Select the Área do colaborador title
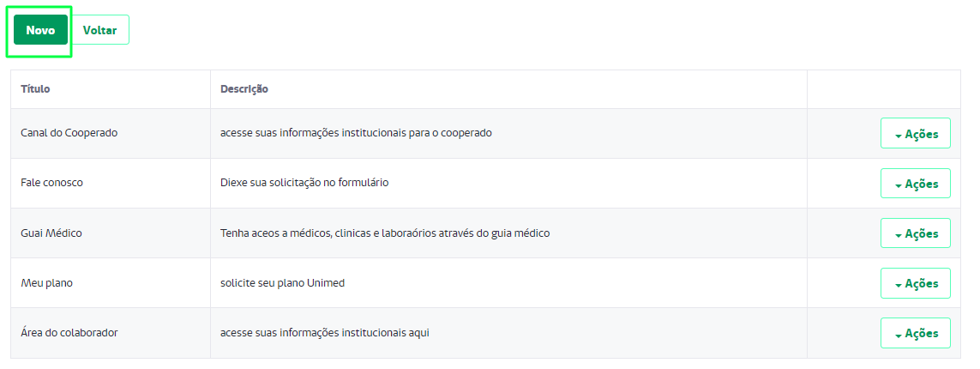The height and width of the screenshot is (369, 980). pos(69,333)
